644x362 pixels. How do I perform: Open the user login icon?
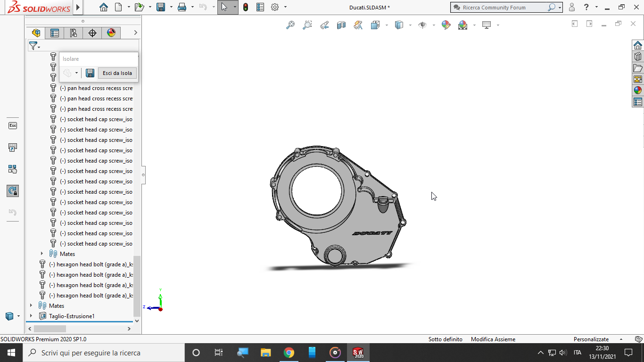point(572,7)
